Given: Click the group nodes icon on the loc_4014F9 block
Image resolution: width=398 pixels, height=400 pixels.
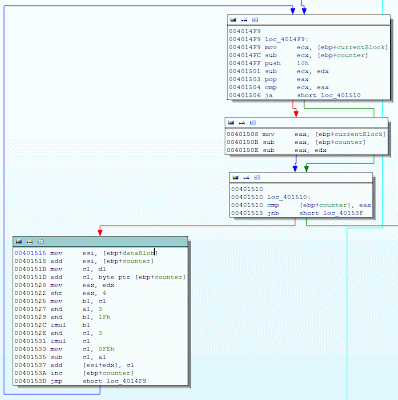Looking at the screenshot, I should click(255, 20).
